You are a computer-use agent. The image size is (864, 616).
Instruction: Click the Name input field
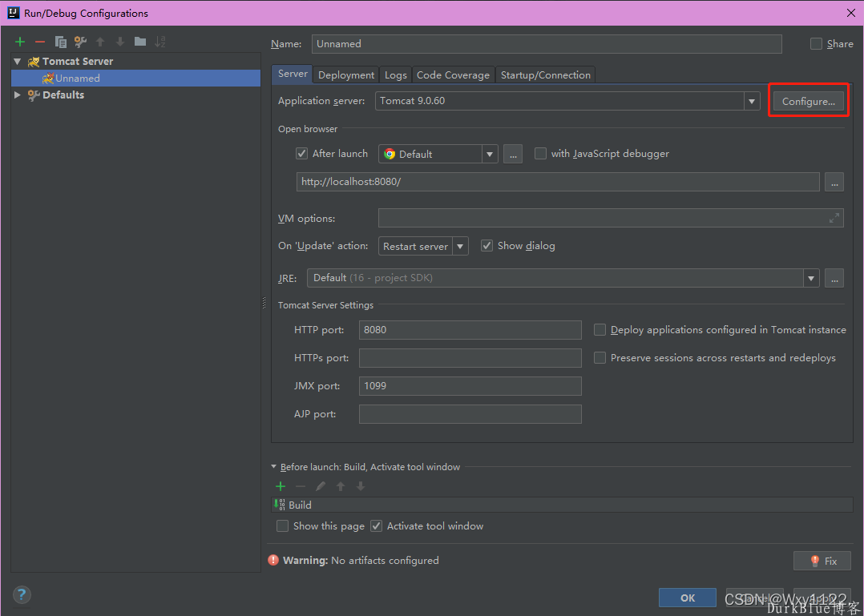pyautogui.click(x=547, y=44)
